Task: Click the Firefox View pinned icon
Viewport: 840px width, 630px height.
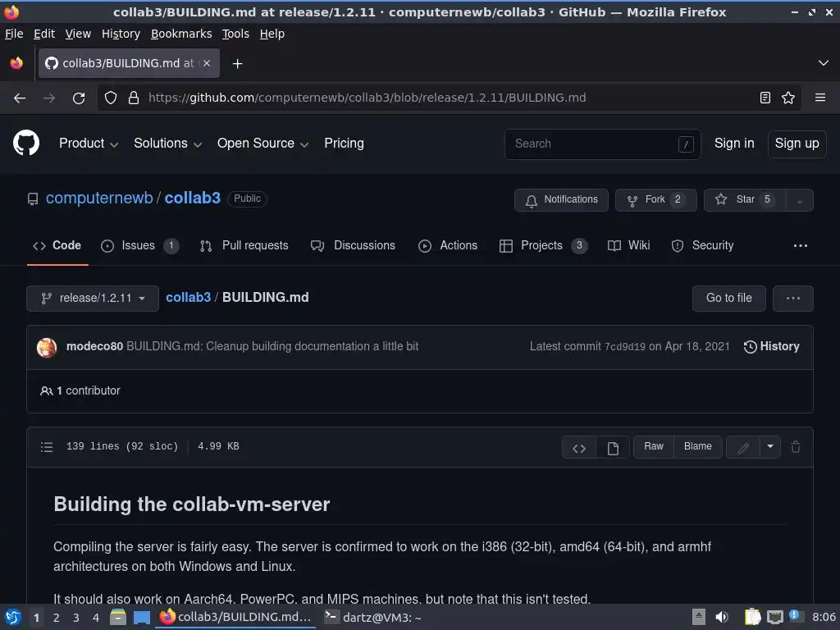Action: click(x=16, y=63)
